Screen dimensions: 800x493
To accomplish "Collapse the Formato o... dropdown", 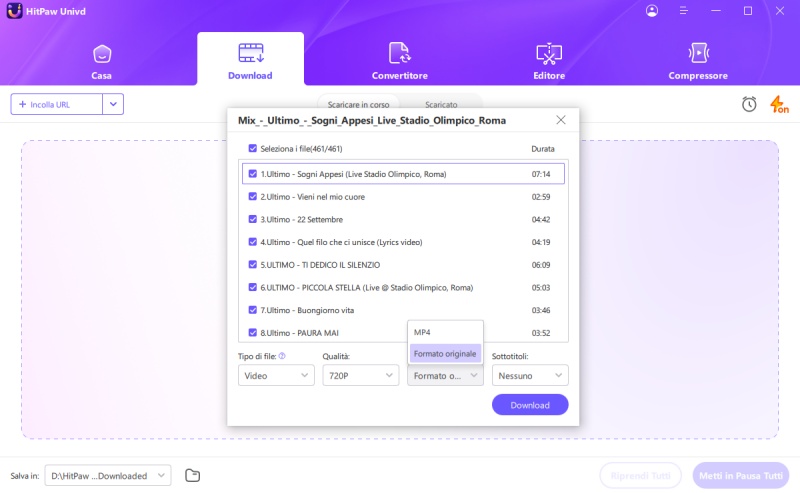I will [445, 376].
